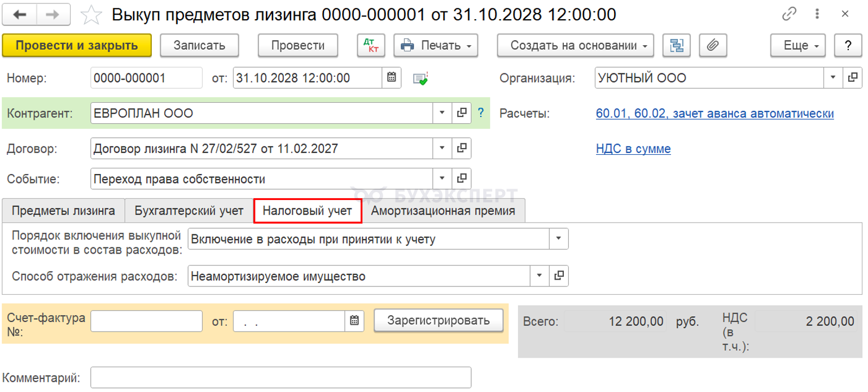
Task: Attach files with the paperclip icon
Action: (x=713, y=46)
